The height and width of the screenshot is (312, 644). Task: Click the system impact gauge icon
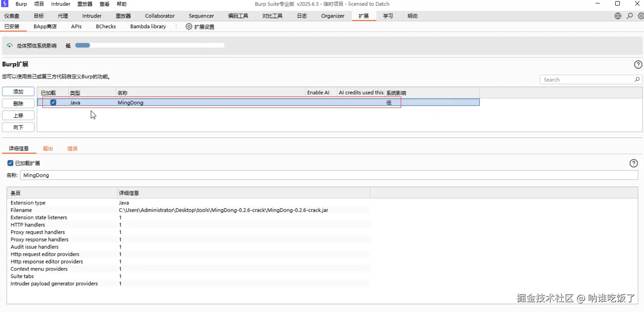coord(10,46)
